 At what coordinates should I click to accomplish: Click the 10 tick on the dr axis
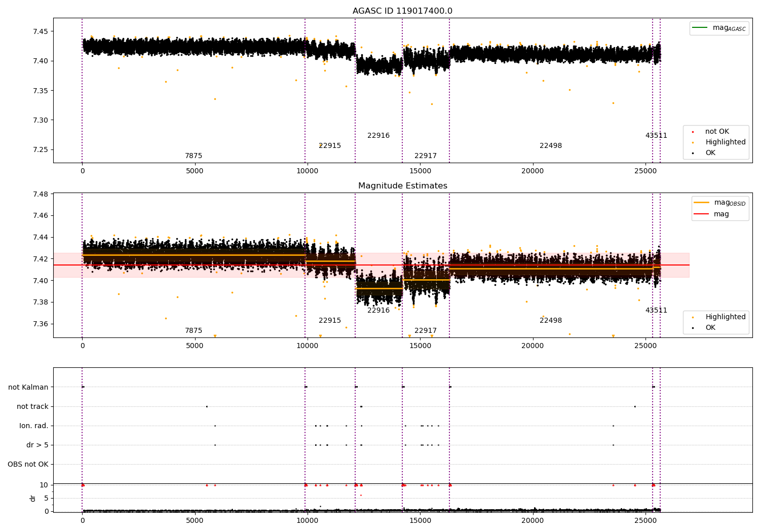coord(44,485)
